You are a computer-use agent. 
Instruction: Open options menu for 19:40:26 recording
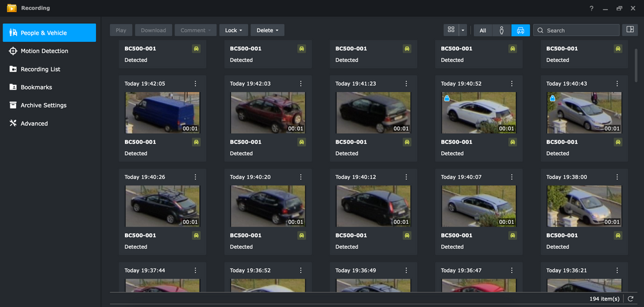pos(196,177)
